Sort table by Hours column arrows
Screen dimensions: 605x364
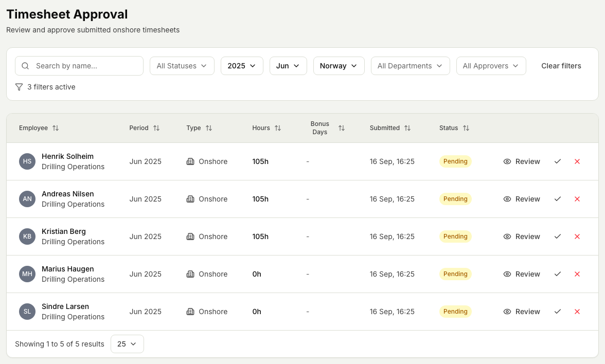(278, 128)
